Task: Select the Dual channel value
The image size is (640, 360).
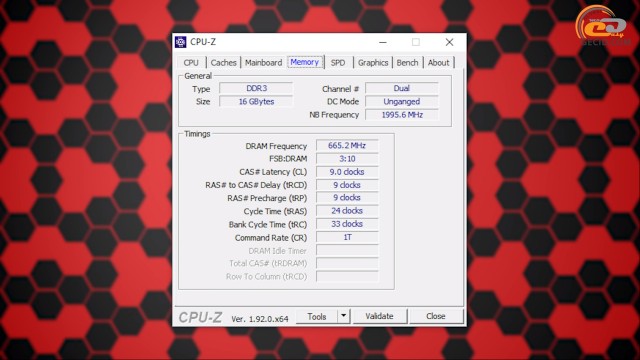Action: coord(402,88)
